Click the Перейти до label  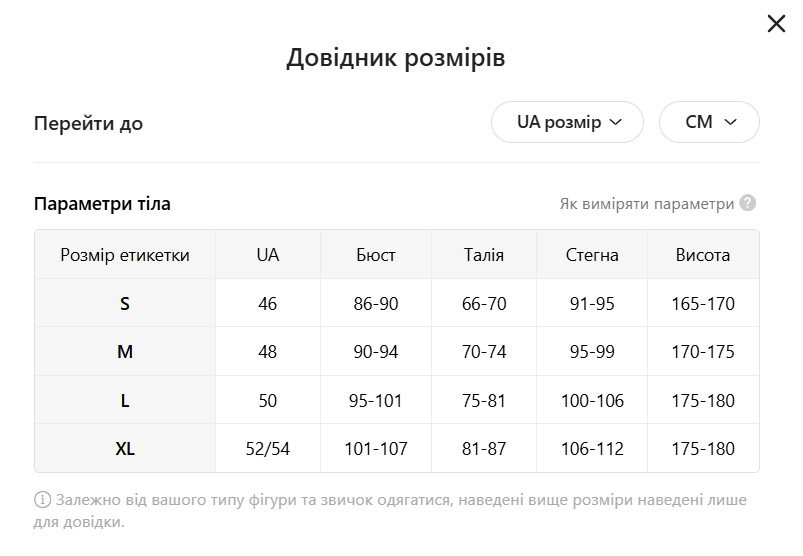(88, 124)
